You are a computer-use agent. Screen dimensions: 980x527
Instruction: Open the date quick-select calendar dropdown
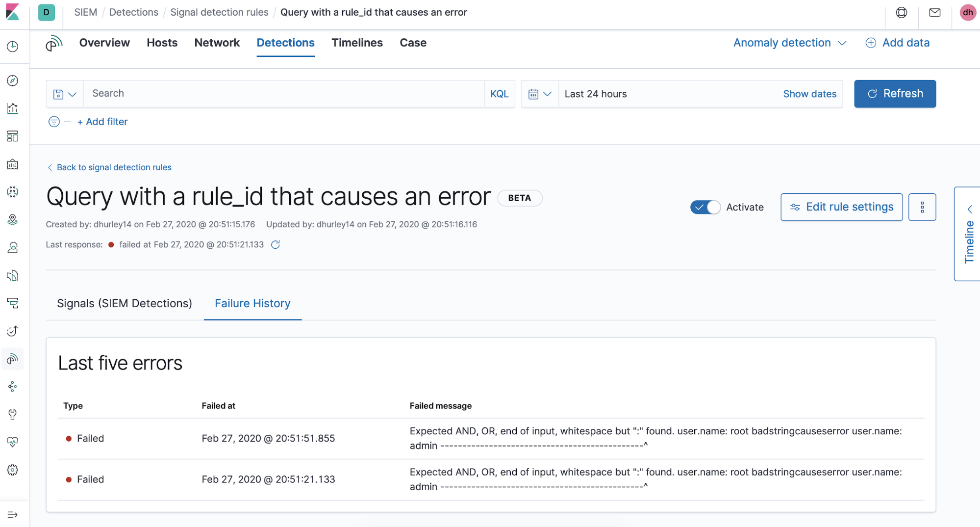pos(540,94)
